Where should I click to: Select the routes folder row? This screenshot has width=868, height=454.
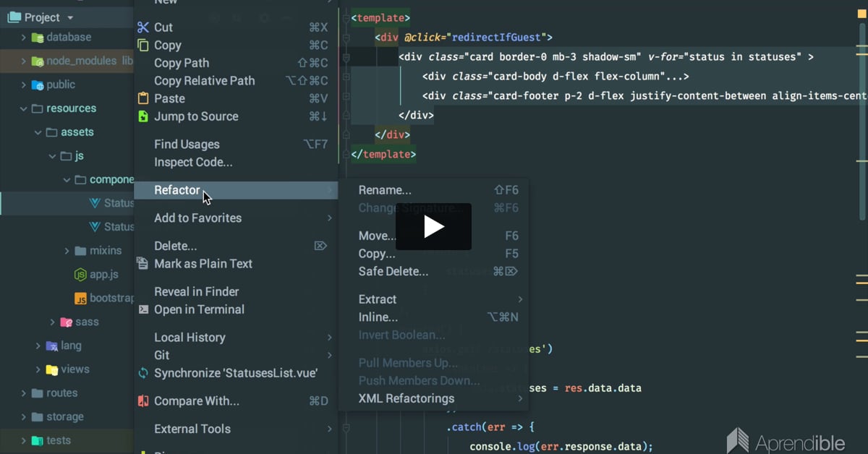coord(67,393)
